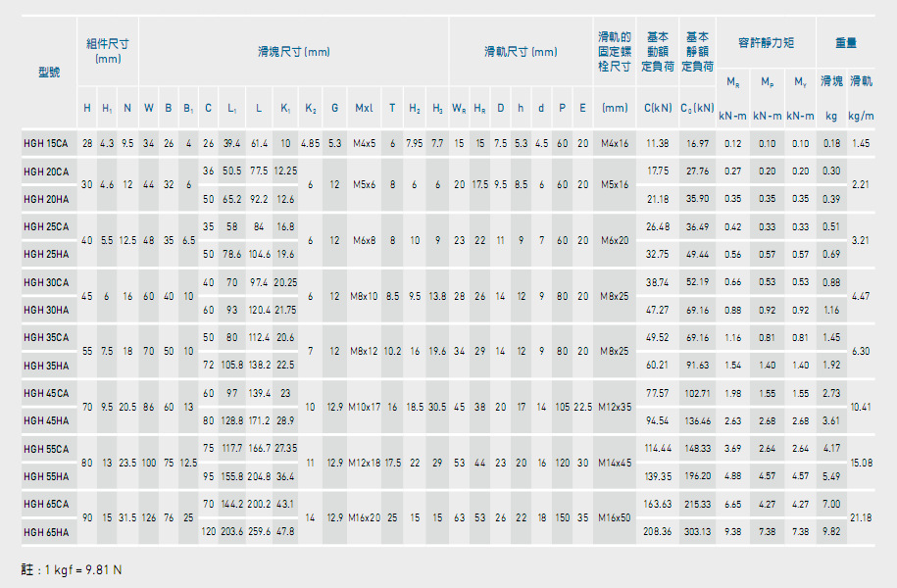Select the HGH 30HA model row label
897x588 pixels.
pos(46,310)
